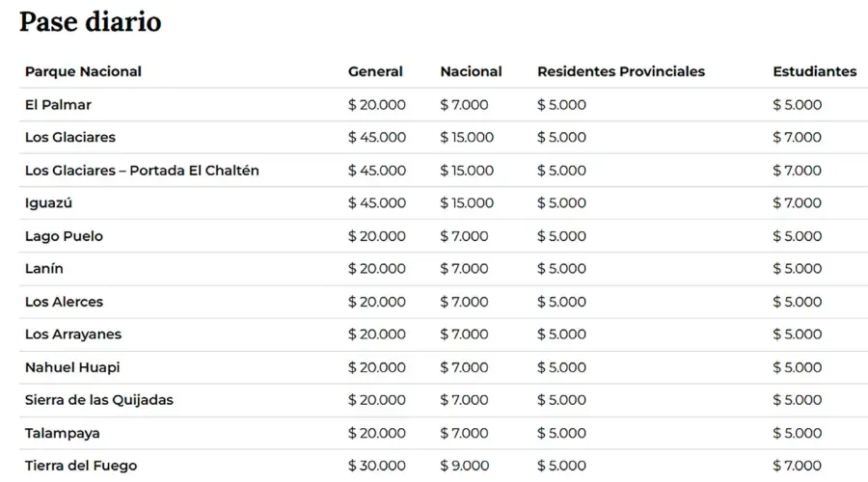Click the 'Pase diario' heading

tap(91, 21)
